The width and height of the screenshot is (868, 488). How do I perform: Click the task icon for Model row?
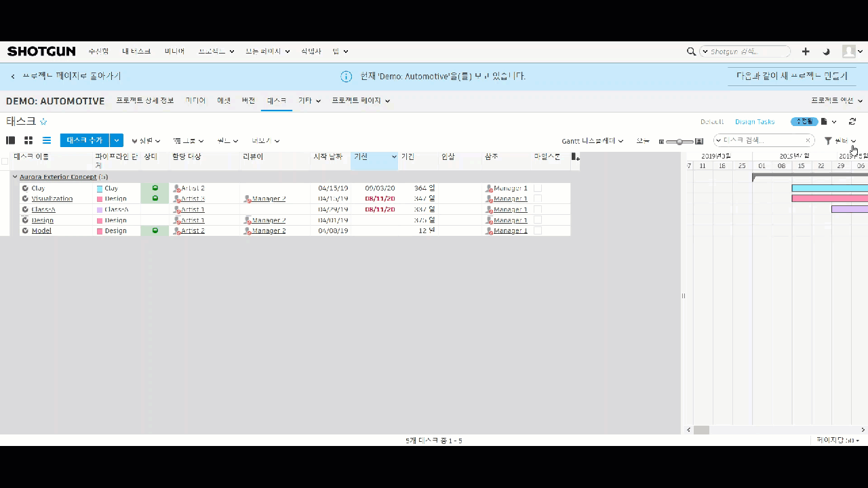25,230
